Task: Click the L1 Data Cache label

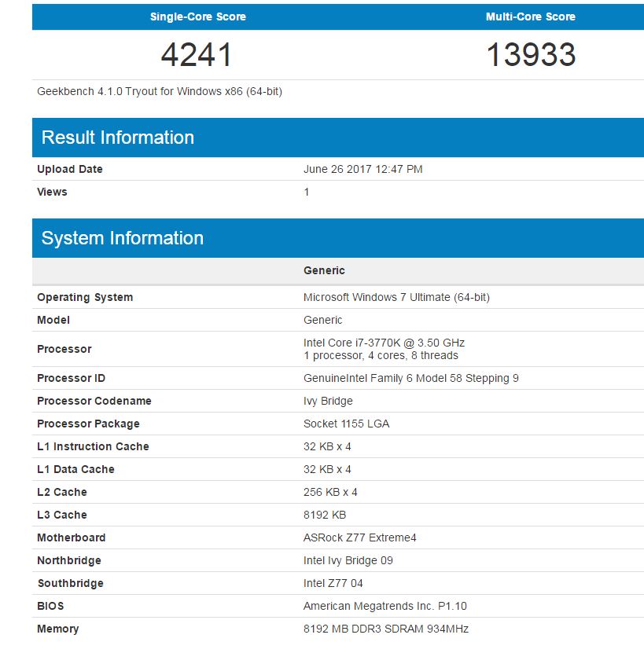Action: [75, 469]
